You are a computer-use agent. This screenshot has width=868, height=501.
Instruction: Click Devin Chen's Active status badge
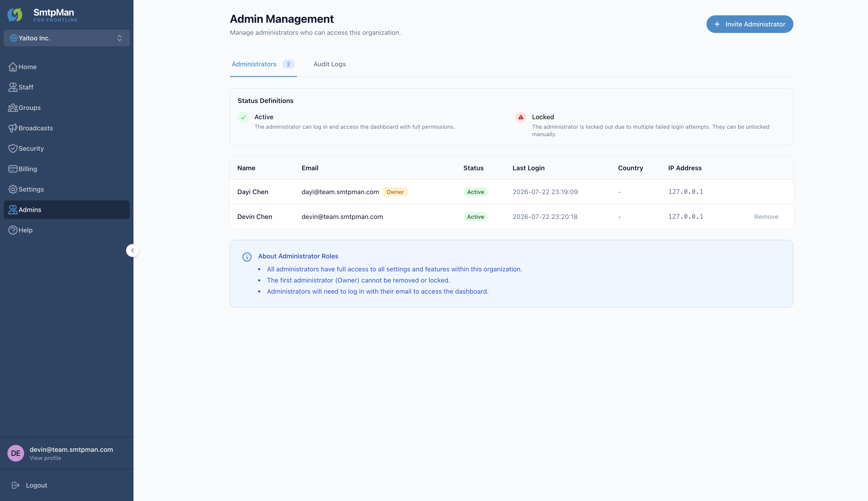click(475, 217)
